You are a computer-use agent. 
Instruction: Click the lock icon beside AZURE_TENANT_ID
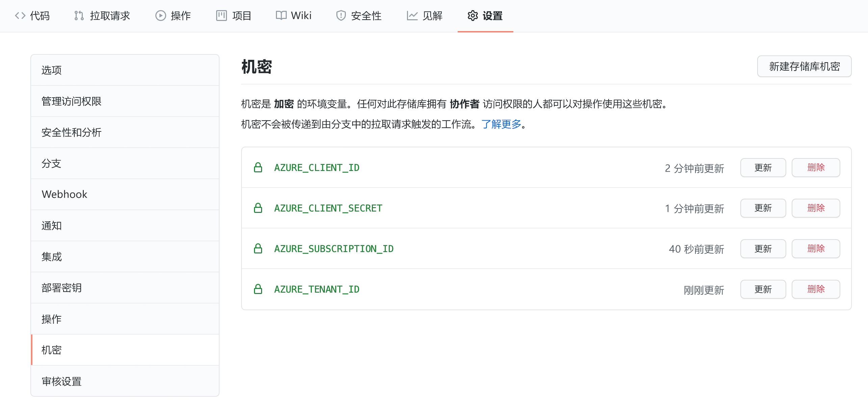(x=258, y=289)
